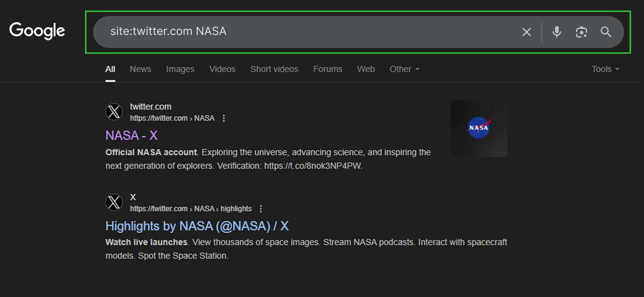Switch to the Images tab
Screen dimensions: 644x297
coord(180,69)
